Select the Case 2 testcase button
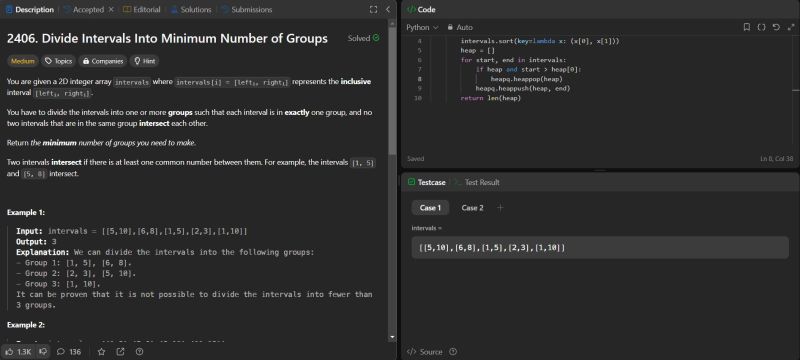Viewport: 800px width, 360px height. (472, 208)
